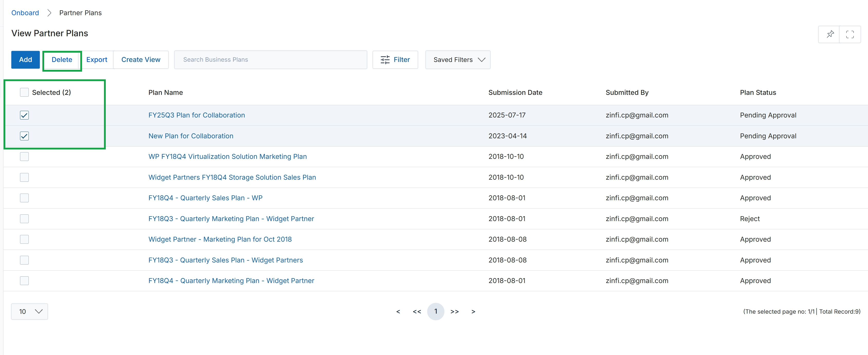
Task: Check FY18Q3 Quarterly Marketing Plan row checkbox
Action: 24,219
